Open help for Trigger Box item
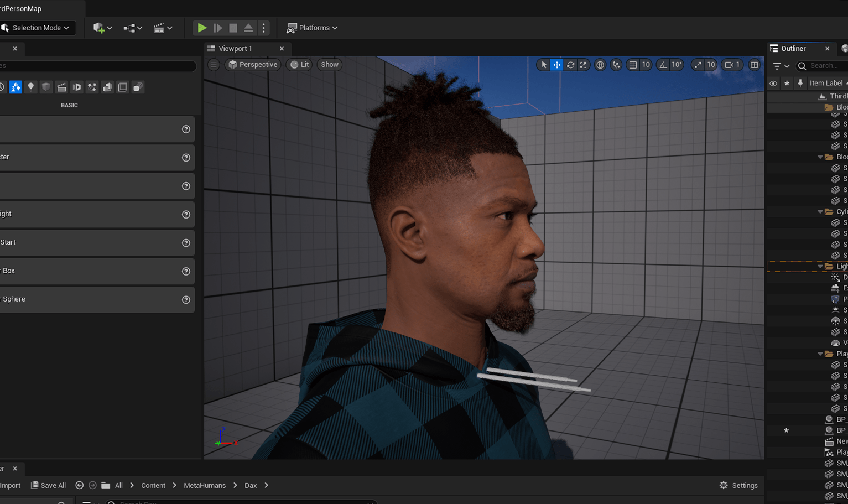Screen dimensions: 848x504 pos(186,271)
